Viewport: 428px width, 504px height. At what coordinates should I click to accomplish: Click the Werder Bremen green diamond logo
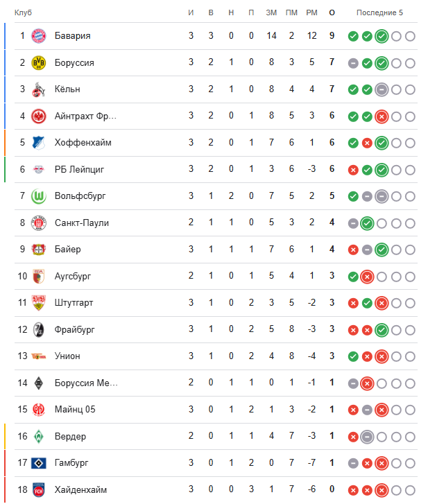coord(38,436)
